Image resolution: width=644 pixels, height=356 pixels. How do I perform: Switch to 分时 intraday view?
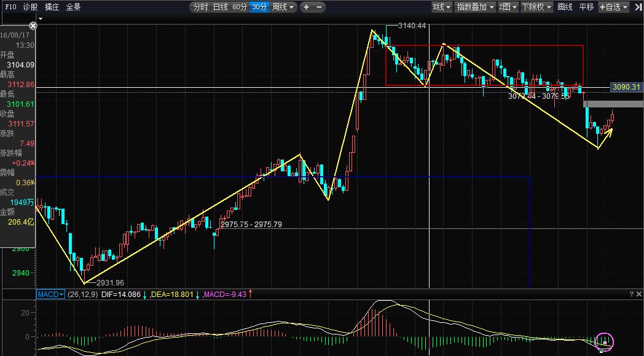coord(200,7)
